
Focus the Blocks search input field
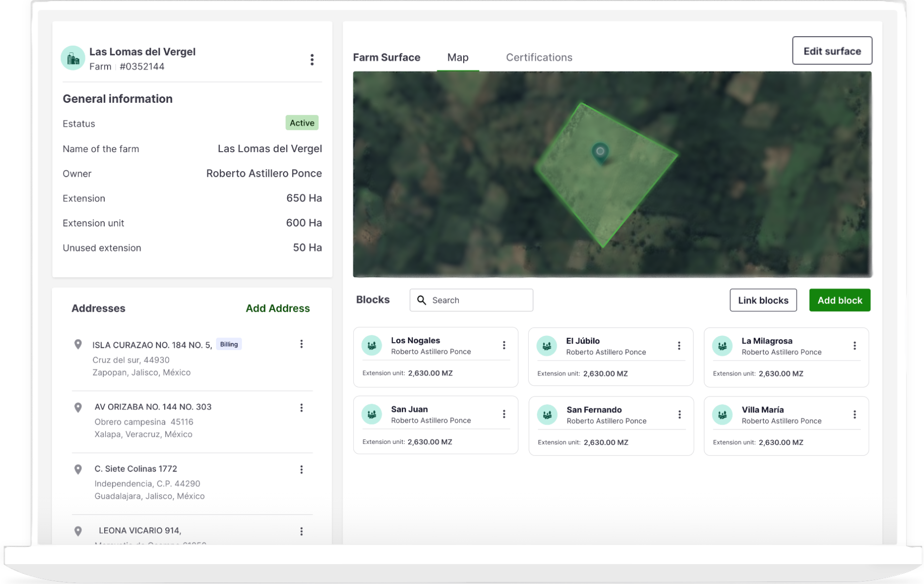click(480, 300)
